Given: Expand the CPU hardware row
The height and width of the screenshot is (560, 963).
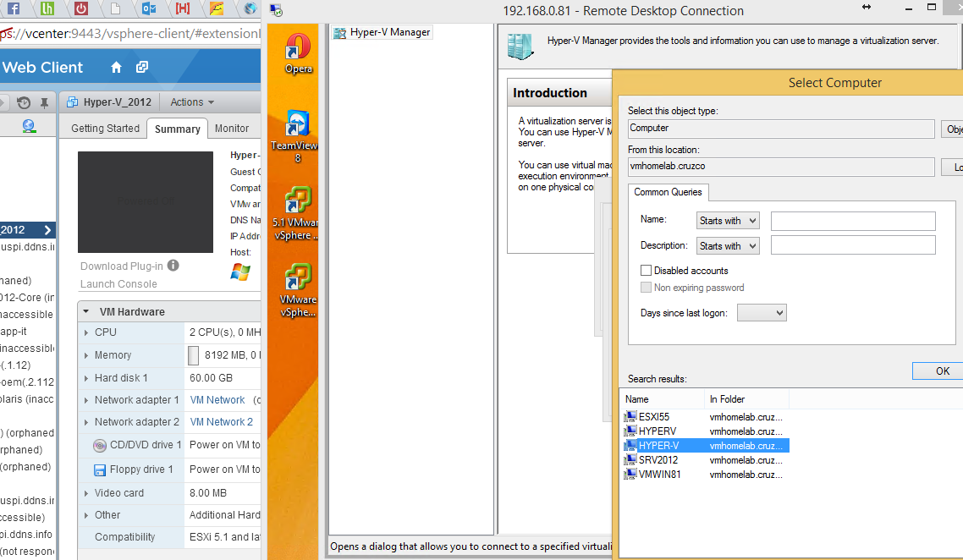Looking at the screenshot, I should click(86, 332).
